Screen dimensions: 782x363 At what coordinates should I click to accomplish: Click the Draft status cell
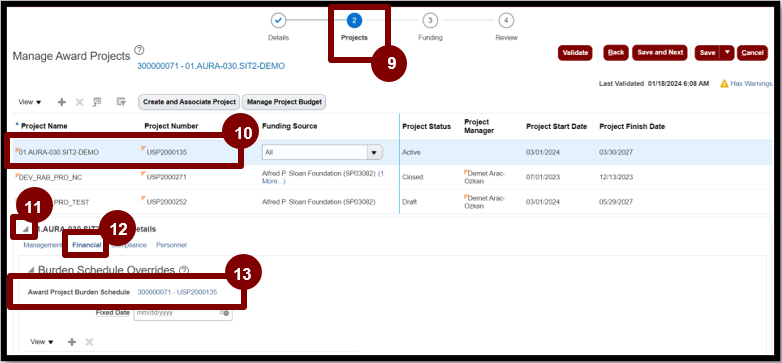pos(409,202)
